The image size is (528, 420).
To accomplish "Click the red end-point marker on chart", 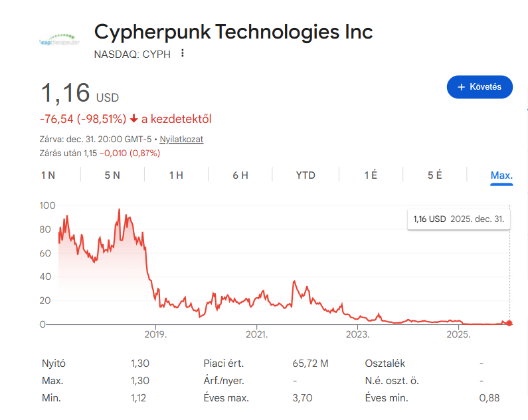I will [509, 323].
